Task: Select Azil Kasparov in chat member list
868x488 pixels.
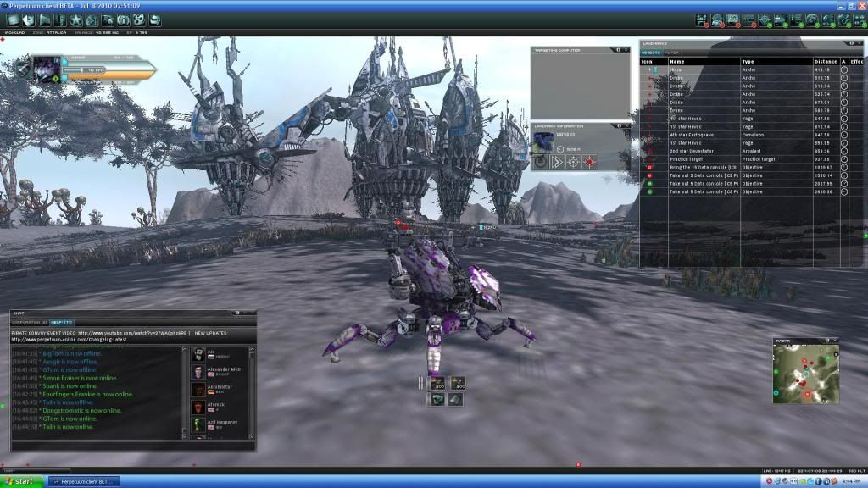Action: 220,424
